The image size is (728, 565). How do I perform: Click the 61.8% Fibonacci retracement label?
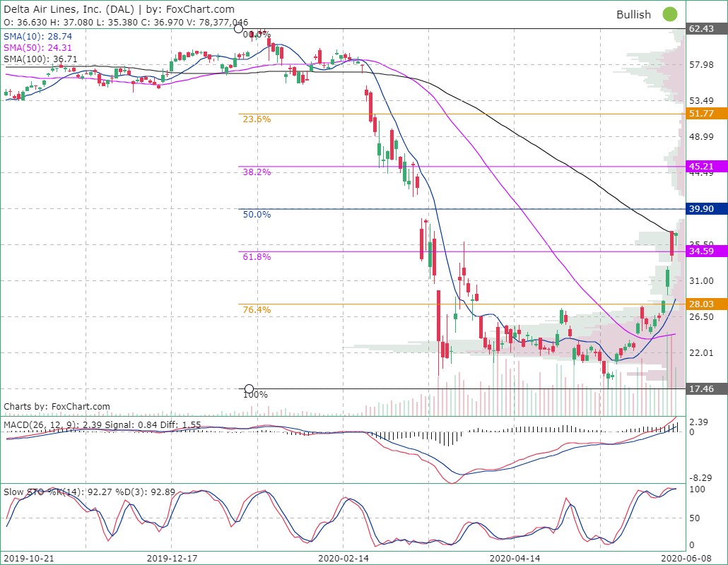(x=257, y=257)
